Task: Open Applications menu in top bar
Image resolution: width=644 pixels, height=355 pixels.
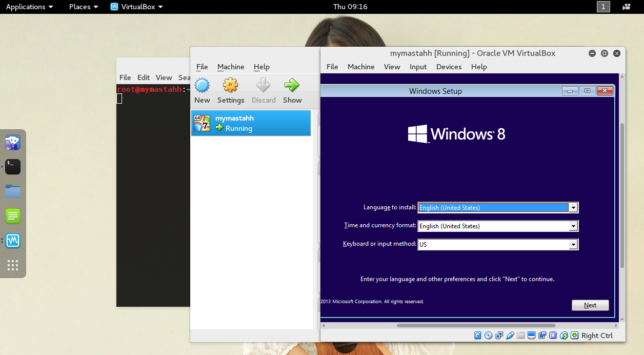Action: point(29,7)
